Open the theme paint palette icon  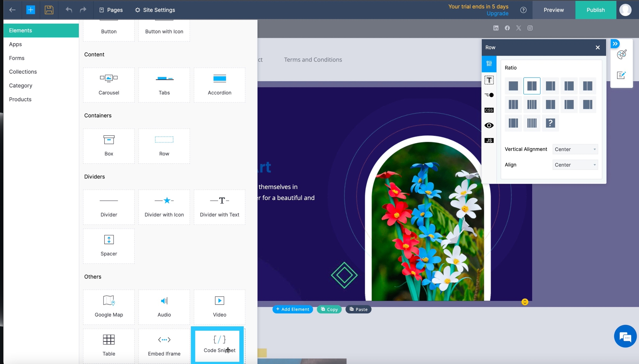pos(622,54)
